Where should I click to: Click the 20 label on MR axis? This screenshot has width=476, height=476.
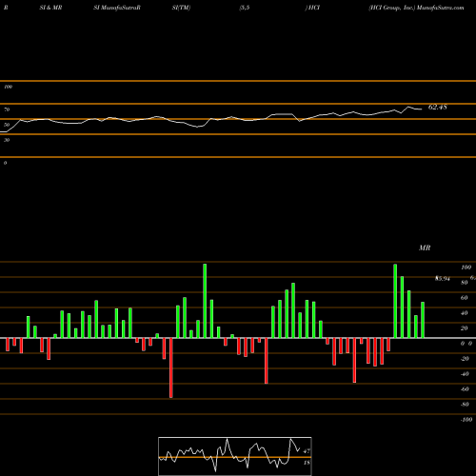(x=465, y=328)
